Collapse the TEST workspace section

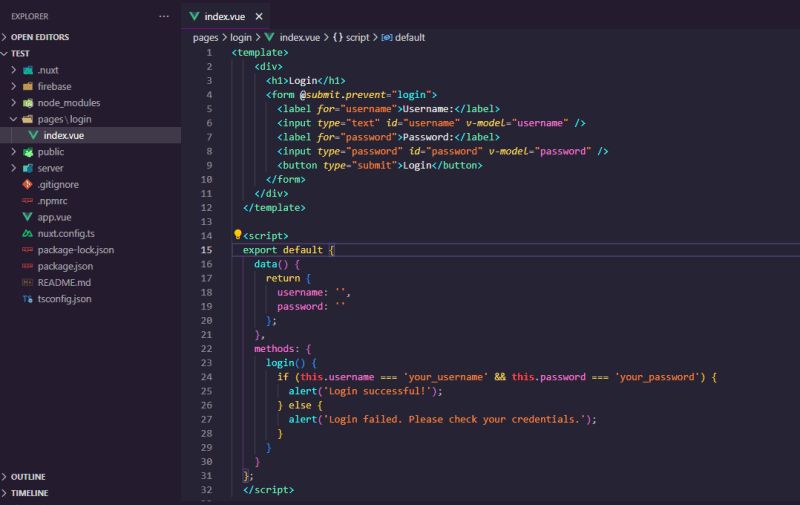pyautogui.click(x=4, y=53)
